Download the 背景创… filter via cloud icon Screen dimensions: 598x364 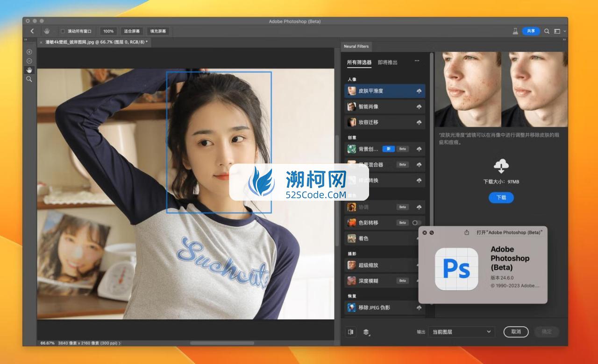(419, 149)
